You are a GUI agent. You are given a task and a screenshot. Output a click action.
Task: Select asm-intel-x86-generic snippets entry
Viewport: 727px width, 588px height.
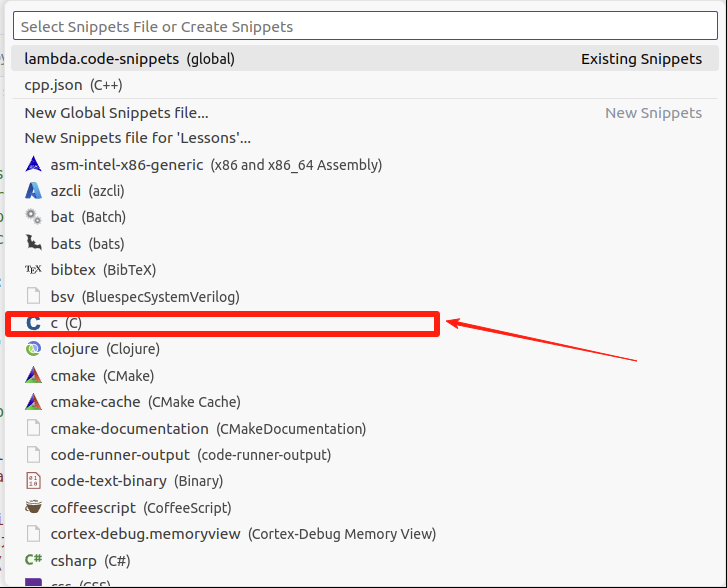coord(365,165)
